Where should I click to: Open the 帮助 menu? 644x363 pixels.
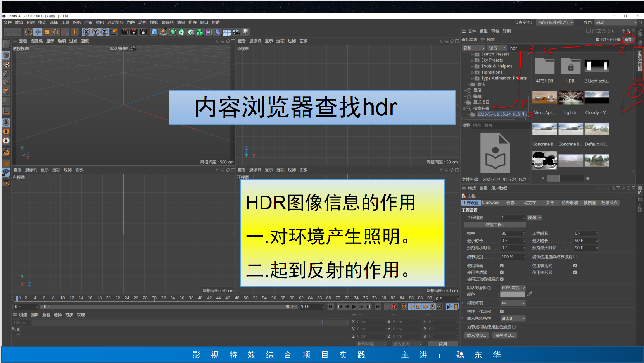coord(216,22)
